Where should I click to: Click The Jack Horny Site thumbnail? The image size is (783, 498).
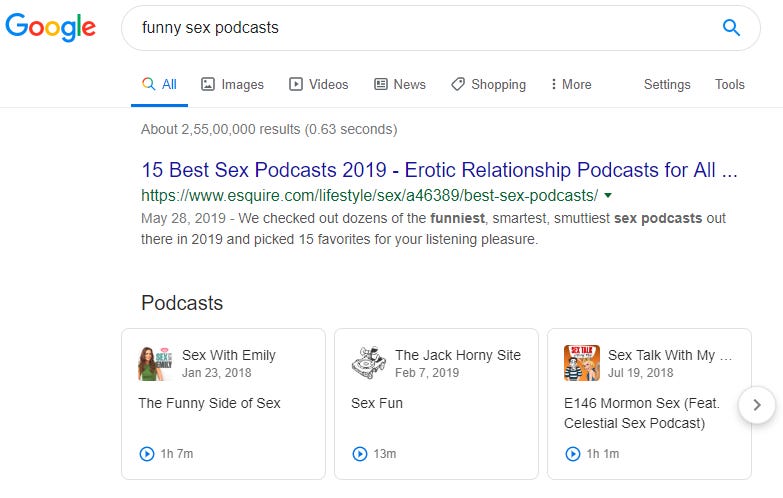[x=369, y=364]
